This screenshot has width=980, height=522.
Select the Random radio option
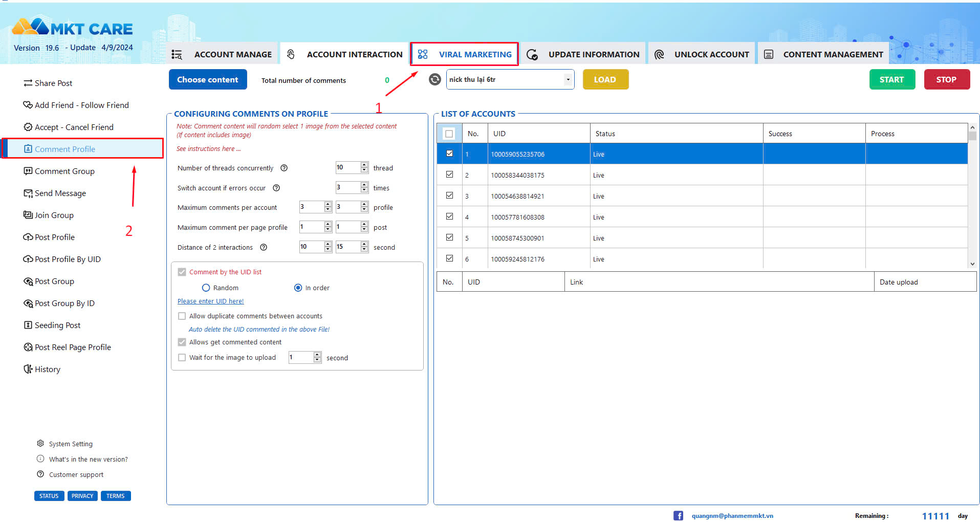tap(206, 288)
